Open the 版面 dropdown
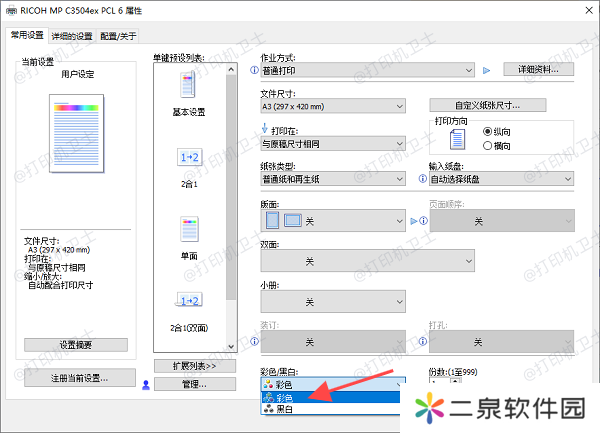Screen dimensions: 600x433 [333, 221]
